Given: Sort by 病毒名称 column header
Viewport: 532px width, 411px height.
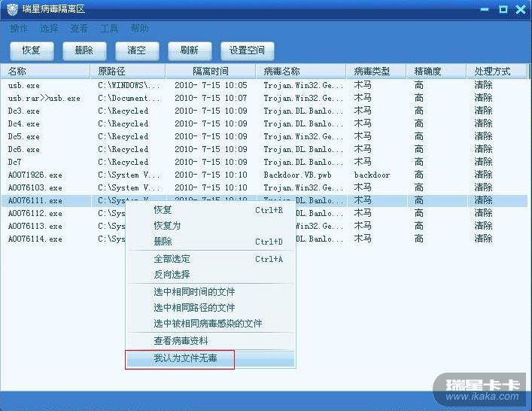Looking at the screenshot, I should coord(301,72).
